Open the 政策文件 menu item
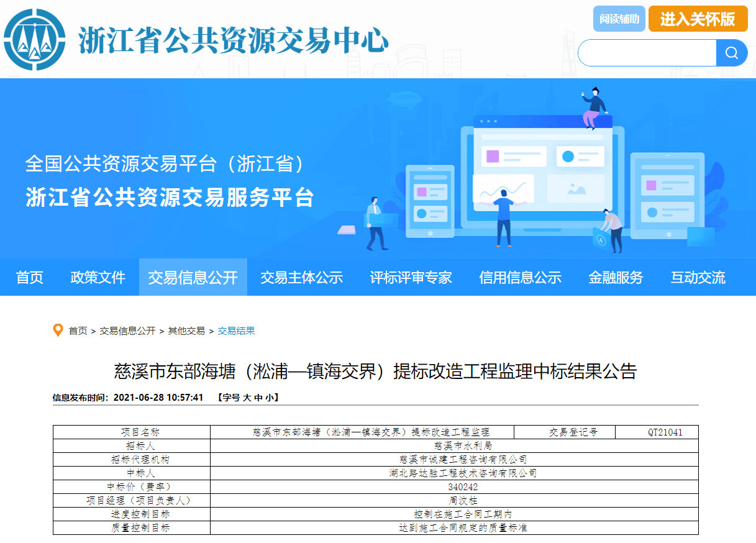The image size is (756, 543). [x=98, y=278]
